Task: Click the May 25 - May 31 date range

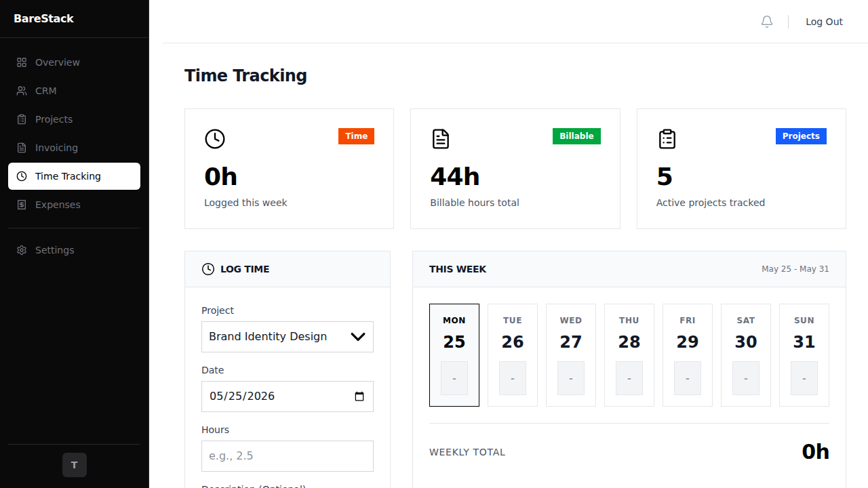Action: pyautogui.click(x=795, y=269)
